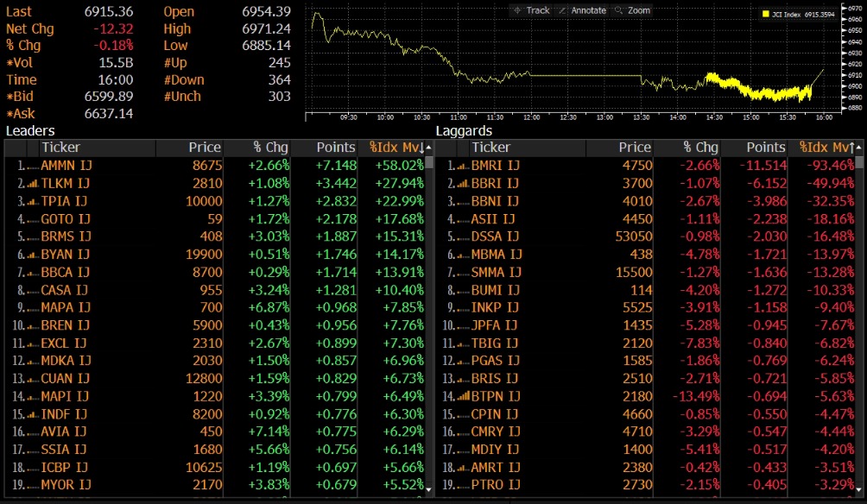Select the BBCA IJ ticker

tap(66, 272)
